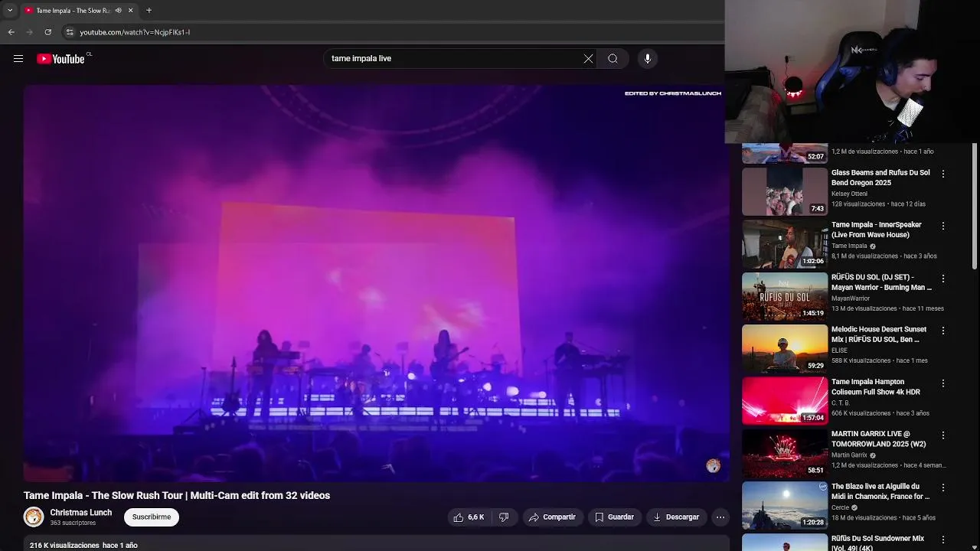Click the magnifier search button
Viewport: 980px width, 551px height.
[612, 59]
